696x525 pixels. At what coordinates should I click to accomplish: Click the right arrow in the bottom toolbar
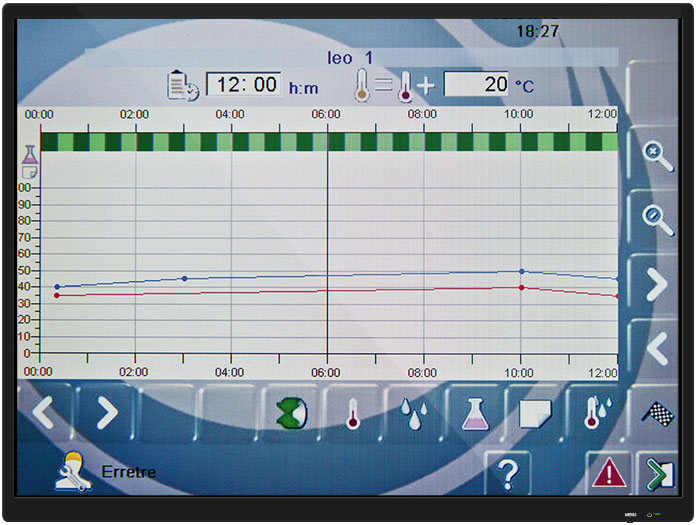[x=108, y=413]
